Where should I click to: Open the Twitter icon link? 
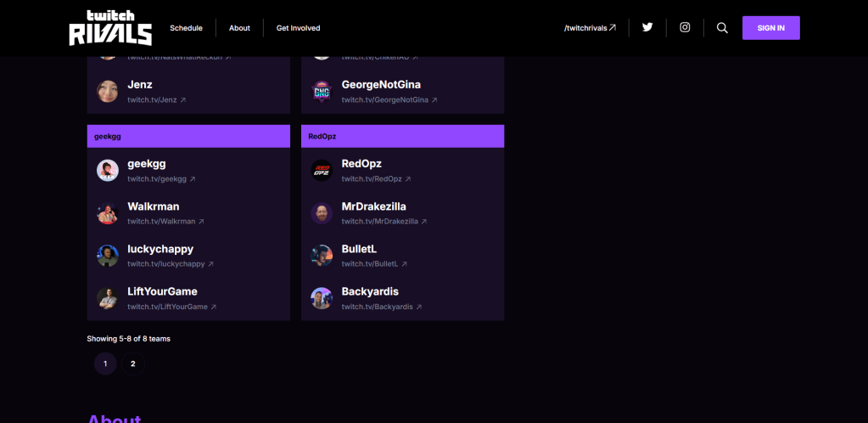[647, 27]
